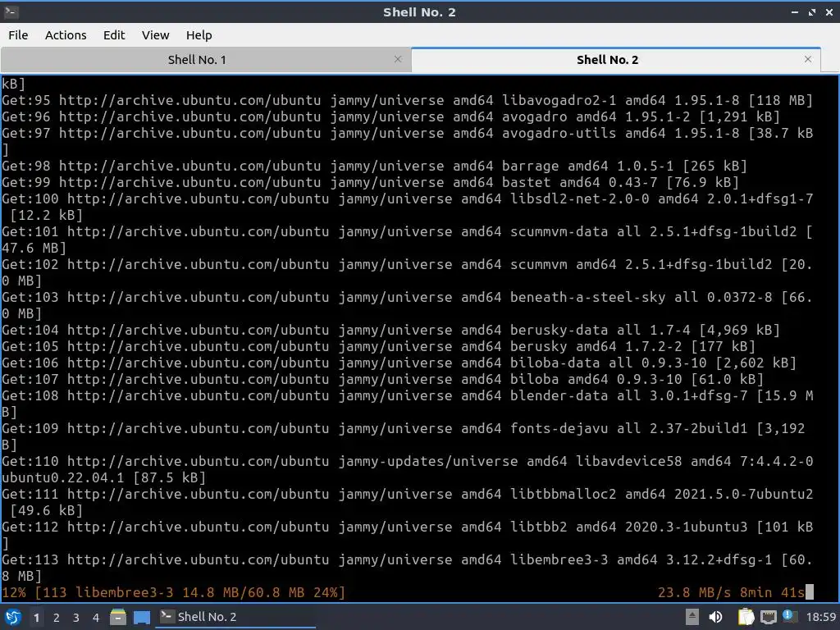This screenshot has height=630, width=840.
Task: Click the show desktop panel icon
Action: coord(141,617)
